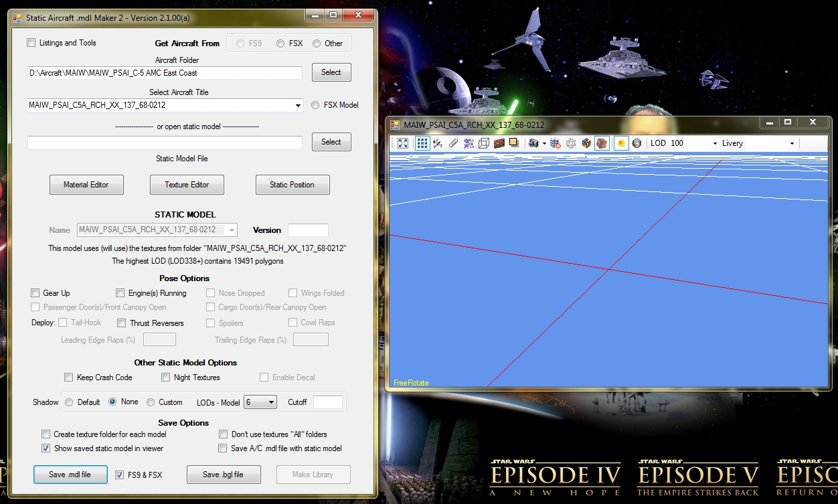This screenshot has height=504, width=838.
Task: Open the Texture Editor
Action: click(187, 185)
